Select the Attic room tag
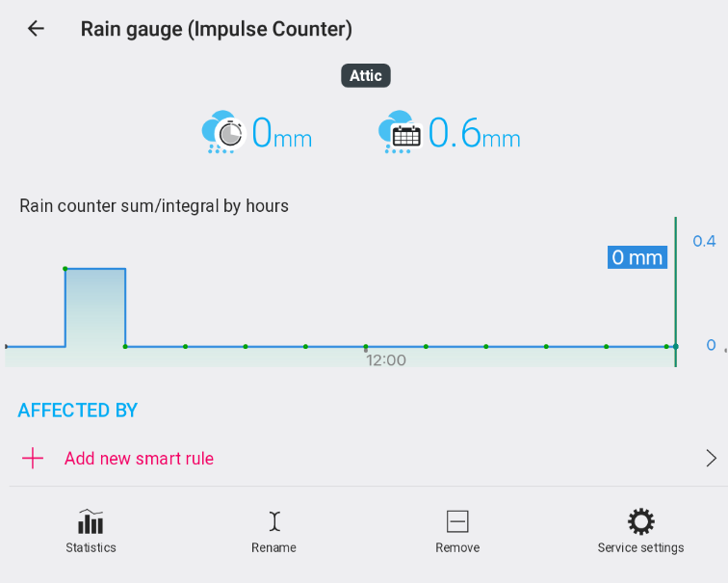The width and height of the screenshot is (728, 583). [366, 76]
